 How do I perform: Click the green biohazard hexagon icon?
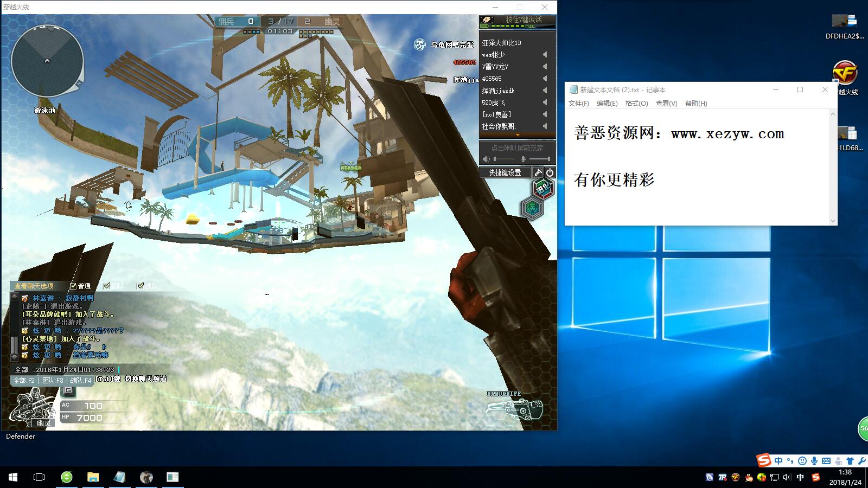pyautogui.click(x=532, y=208)
